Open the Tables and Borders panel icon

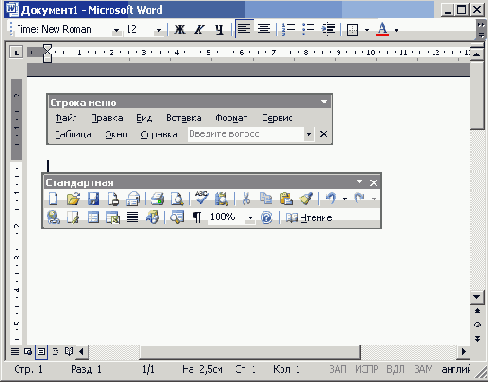point(73,218)
